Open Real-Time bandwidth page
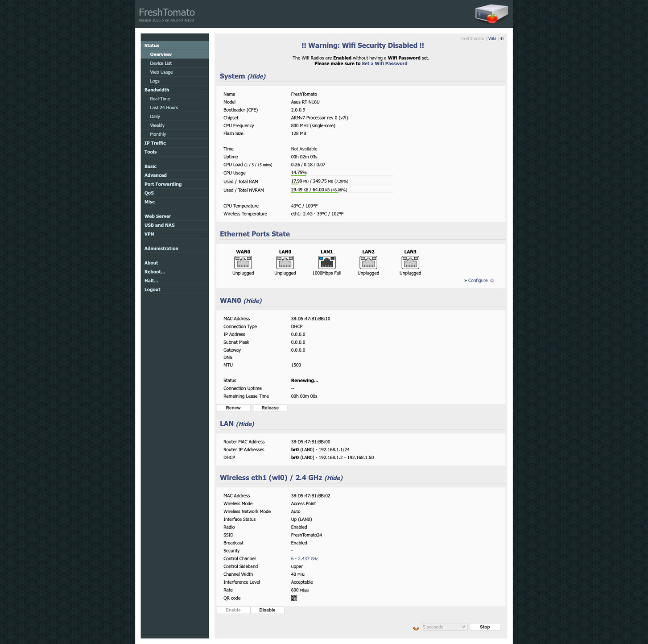 point(175,99)
